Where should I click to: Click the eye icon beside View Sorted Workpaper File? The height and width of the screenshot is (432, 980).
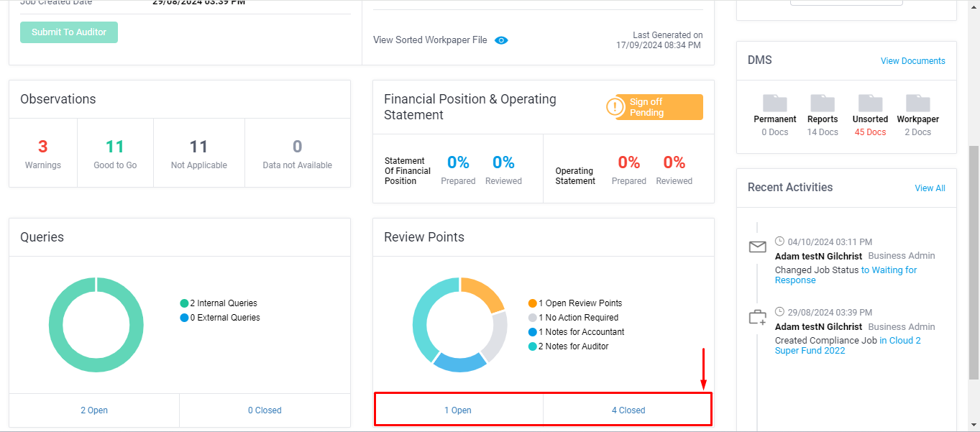[x=501, y=40]
